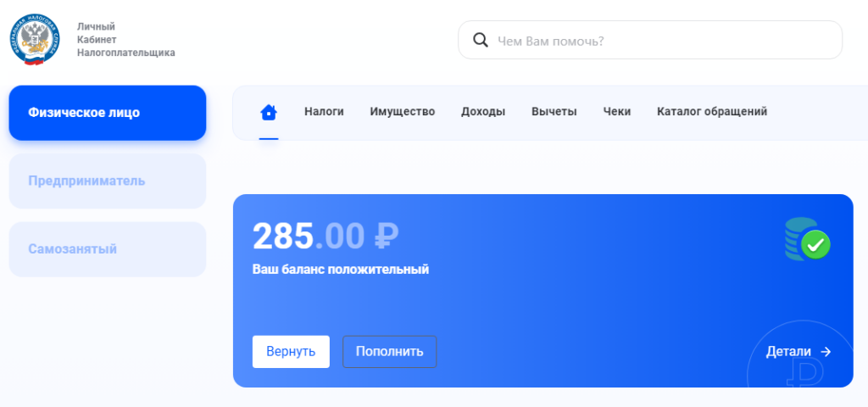The height and width of the screenshot is (407, 868).
Task: Click the magnifying glass search icon
Action: [480, 40]
